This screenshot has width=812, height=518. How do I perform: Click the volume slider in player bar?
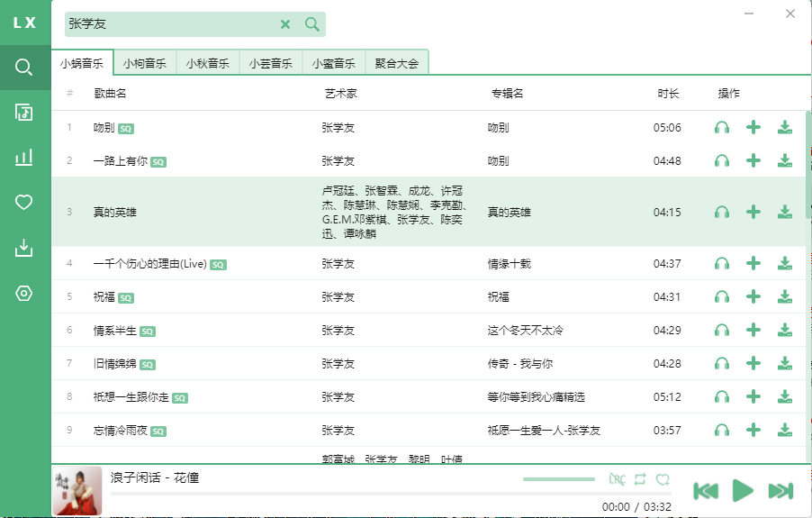point(558,479)
